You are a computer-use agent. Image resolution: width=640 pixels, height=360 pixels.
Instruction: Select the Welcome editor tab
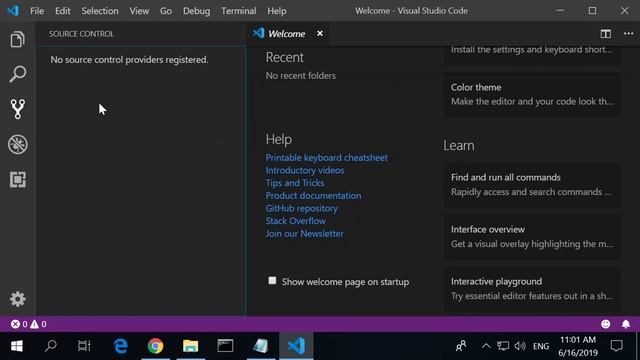click(x=287, y=34)
